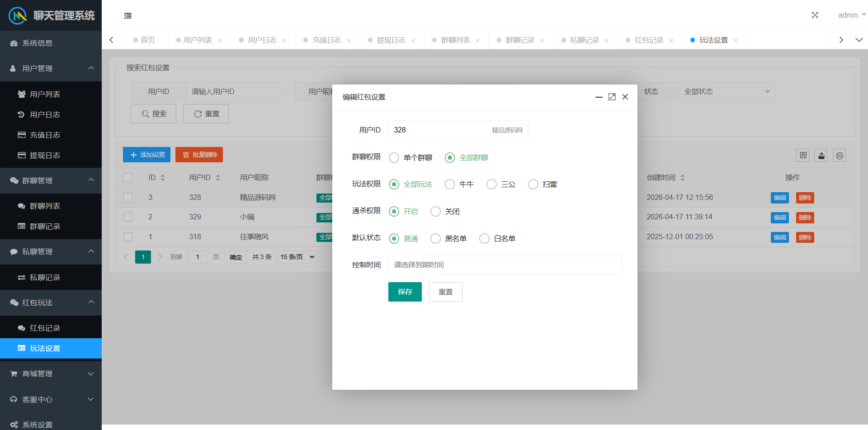Click the 控制时间 date input field
This screenshot has width=868, height=430.
coord(505,265)
